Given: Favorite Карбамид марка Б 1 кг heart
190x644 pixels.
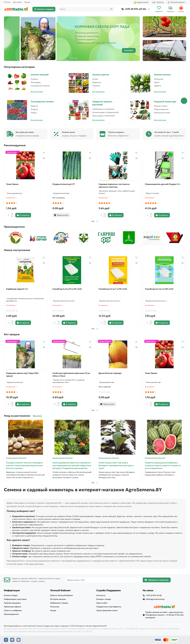Looking at the screenshot, I should tap(44, 258).
